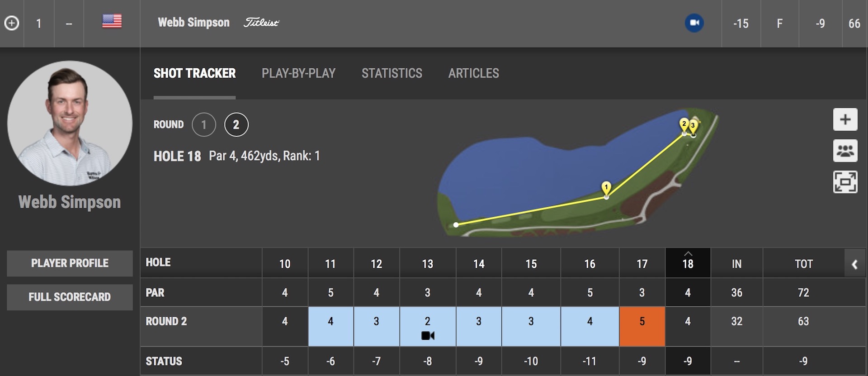868x376 pixels.
Task: Play the hole 13 video highlight
Action: coord(427,336)
